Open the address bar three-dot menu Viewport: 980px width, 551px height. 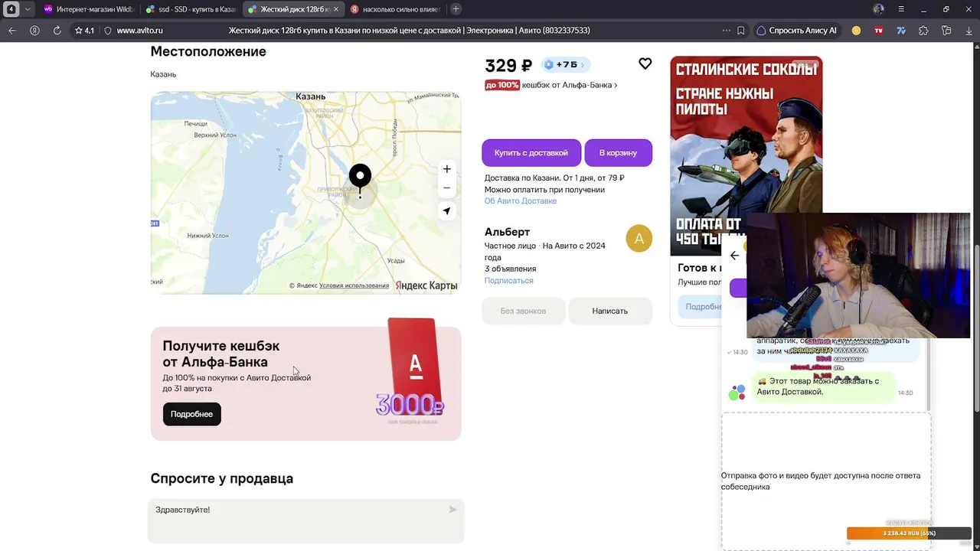727,31
